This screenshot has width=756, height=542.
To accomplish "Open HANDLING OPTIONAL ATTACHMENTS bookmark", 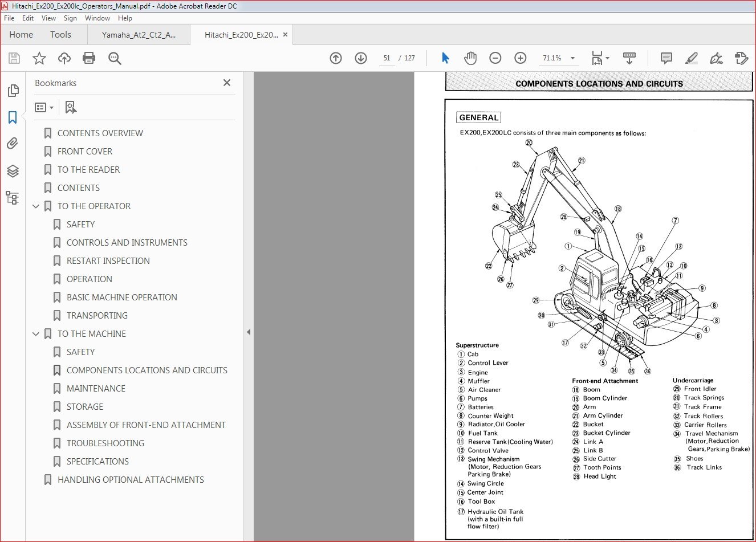I will click(x=131, y=480).
